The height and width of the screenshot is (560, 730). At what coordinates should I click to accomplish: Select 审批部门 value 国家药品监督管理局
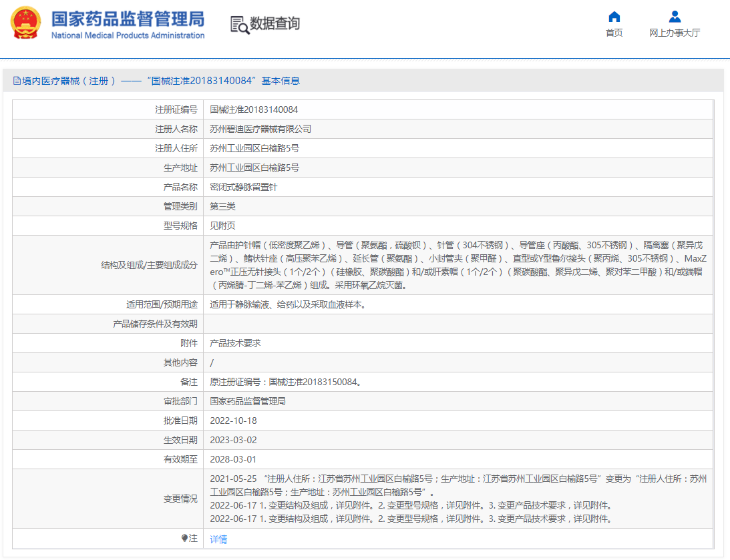tap(248, 401)
